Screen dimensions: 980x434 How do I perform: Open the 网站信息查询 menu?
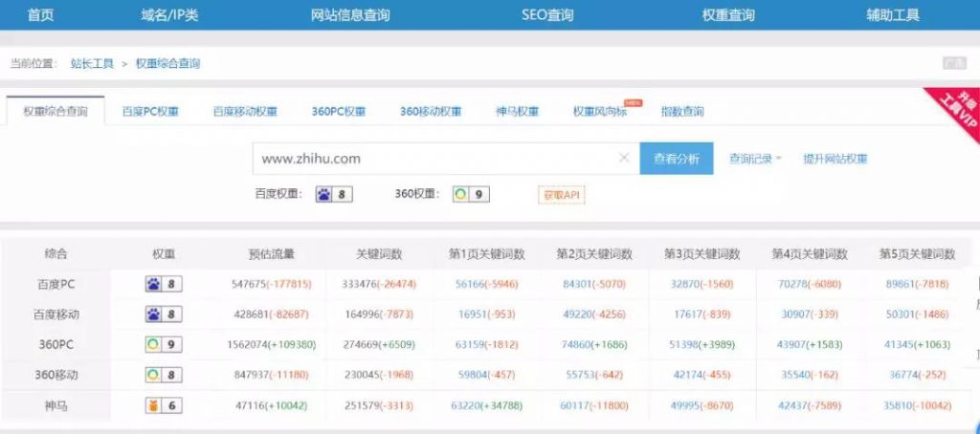tap(350, 15)
